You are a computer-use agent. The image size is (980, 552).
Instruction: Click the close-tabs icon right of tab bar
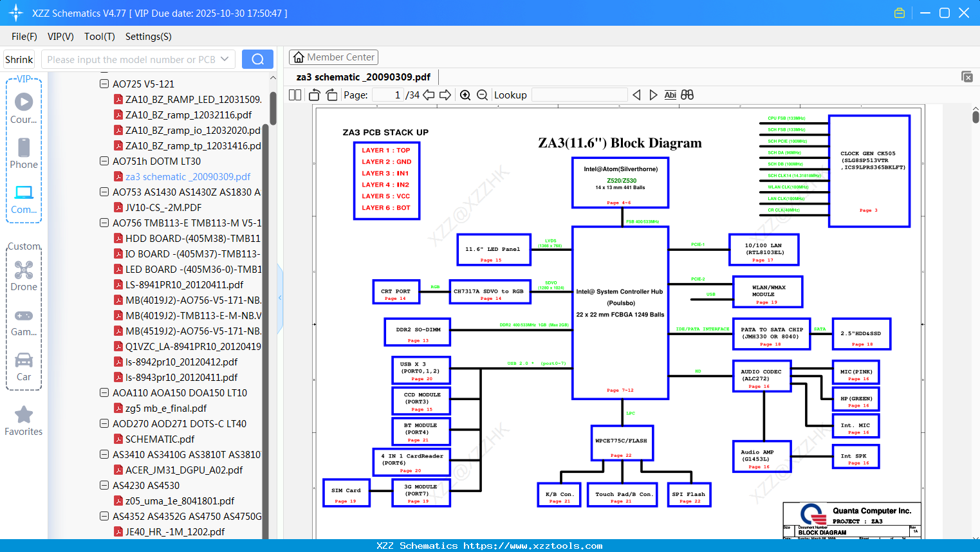coord(967,77)
